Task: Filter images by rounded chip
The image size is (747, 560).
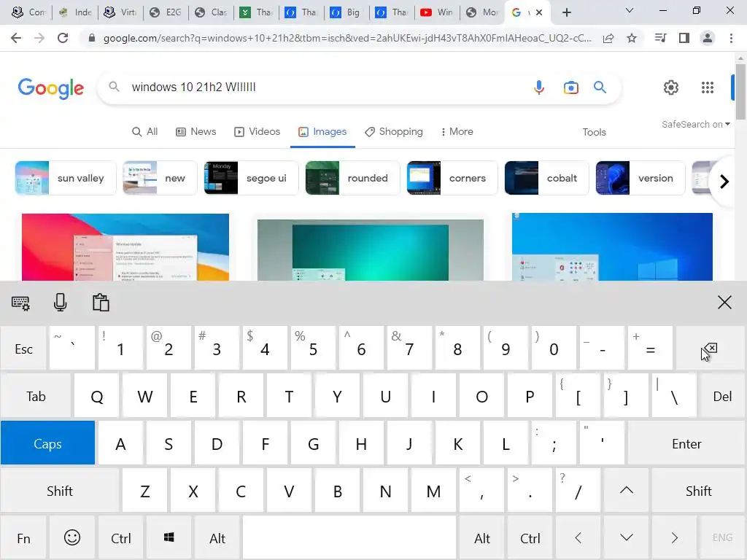Action: (352, 178)
